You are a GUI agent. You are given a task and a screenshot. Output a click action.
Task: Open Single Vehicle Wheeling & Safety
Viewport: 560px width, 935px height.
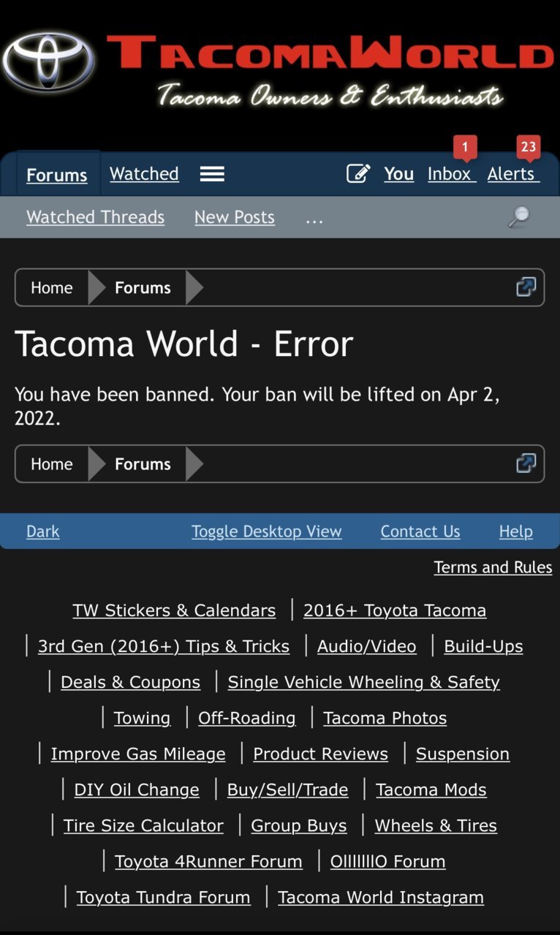pyautogui.click(x=364, y=682)
